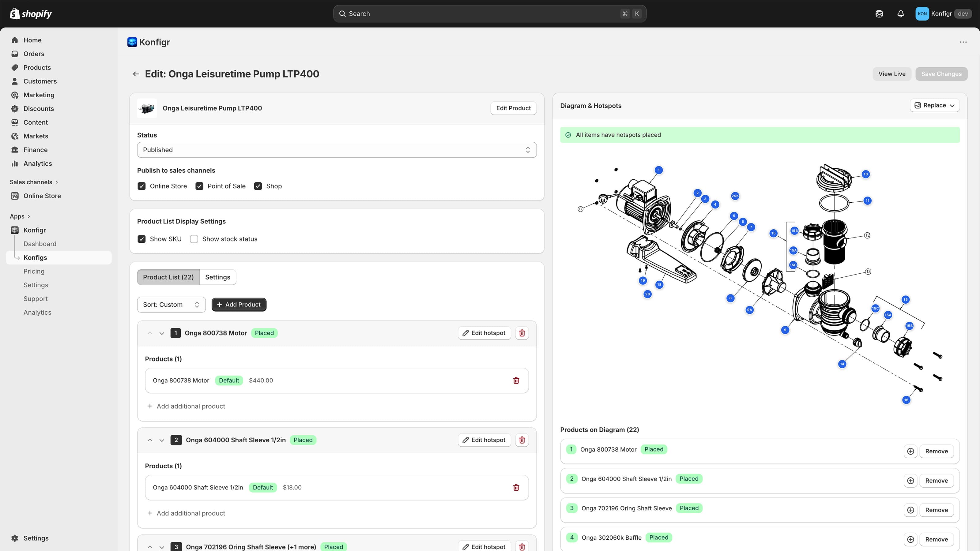Open the Markets section
This screenshot has width=980, height=551.
36,136
